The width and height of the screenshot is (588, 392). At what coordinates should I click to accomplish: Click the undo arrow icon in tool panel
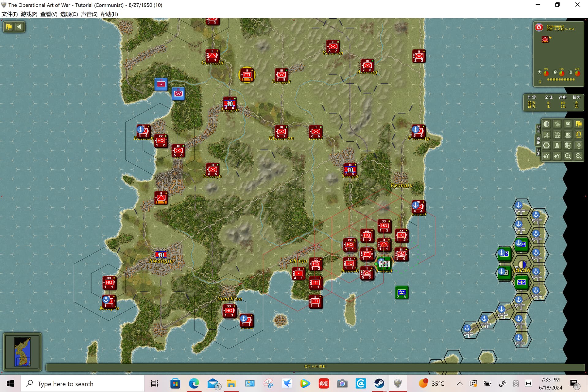pos(579,135)
